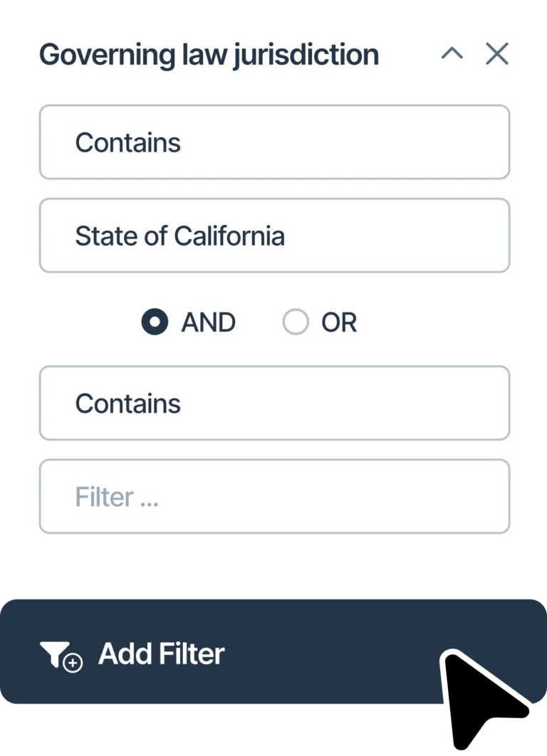This screenshot has width=547, height=756.
Task: Collapse the Governing law jurisdiction filter panel
Action: pos(452,54)
